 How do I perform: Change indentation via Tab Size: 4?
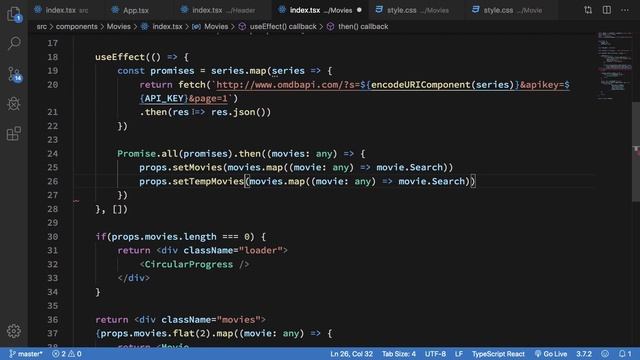[399, 354]
